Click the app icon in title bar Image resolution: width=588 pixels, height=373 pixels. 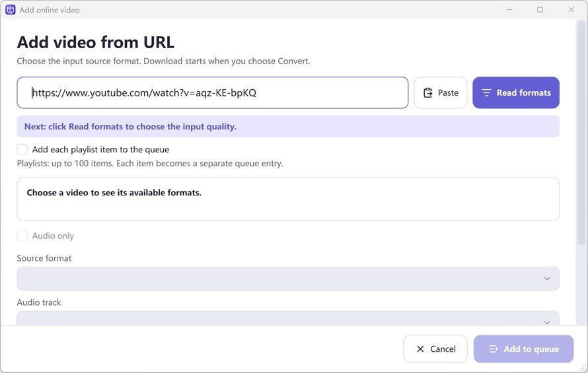point(10,10)
